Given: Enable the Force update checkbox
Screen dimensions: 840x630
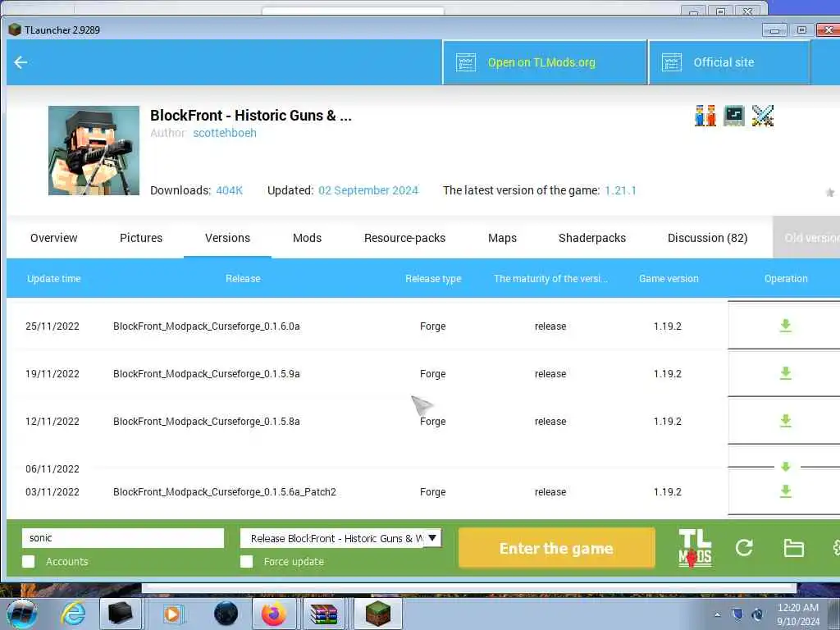Looking at the screenshot, I should click(246, 561).
